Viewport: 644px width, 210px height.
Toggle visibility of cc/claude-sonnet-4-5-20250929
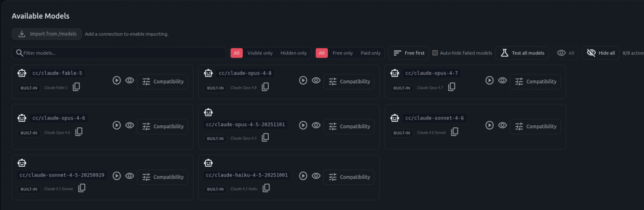click(130, 176)
